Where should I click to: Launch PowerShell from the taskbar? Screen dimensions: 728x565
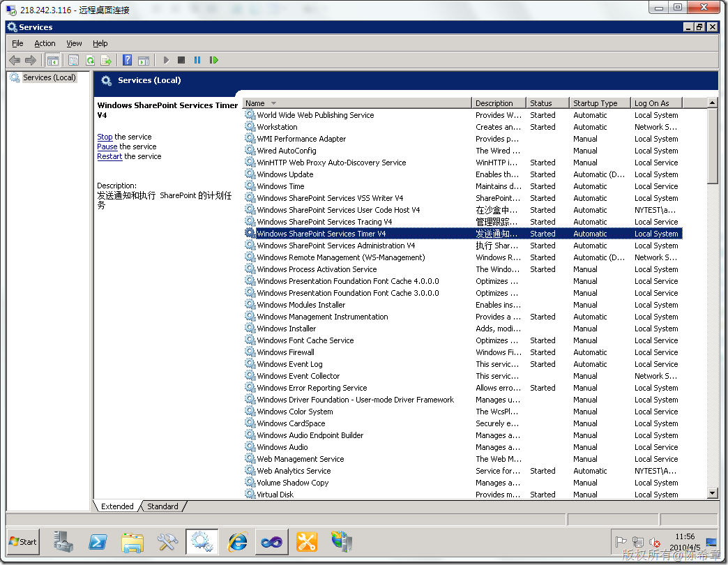click(x=98, y=541)
